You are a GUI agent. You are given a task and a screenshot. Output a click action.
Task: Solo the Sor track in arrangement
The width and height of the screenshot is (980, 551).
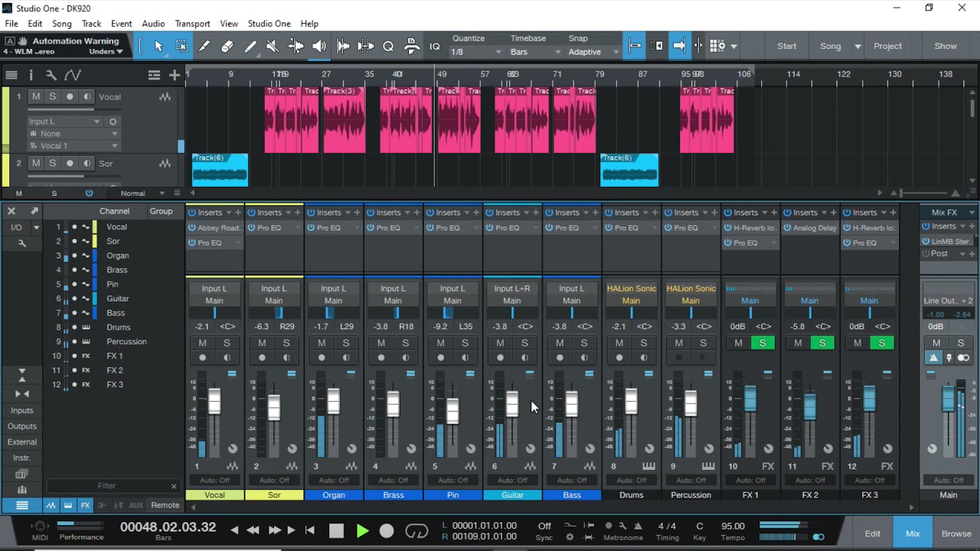tap(53, 163)
